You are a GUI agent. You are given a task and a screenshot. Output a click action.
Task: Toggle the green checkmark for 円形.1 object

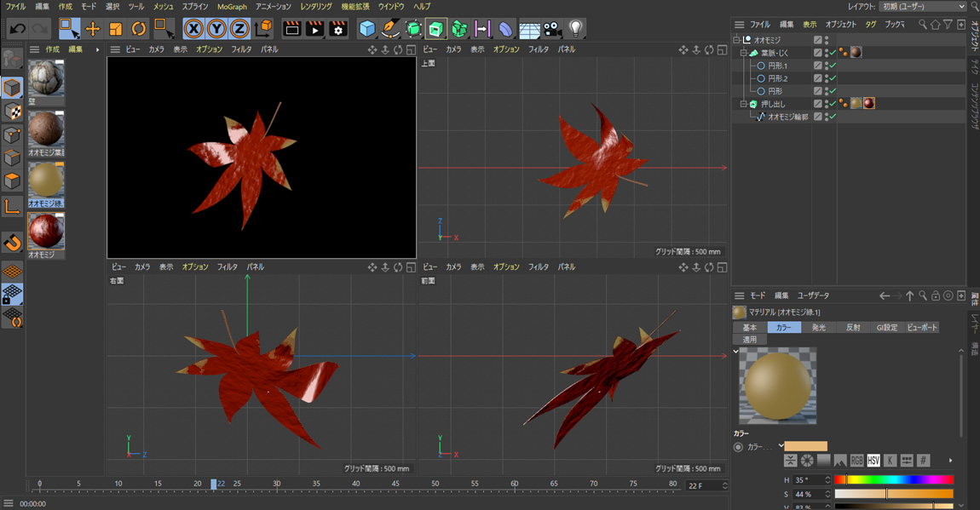tap(833, 66)
